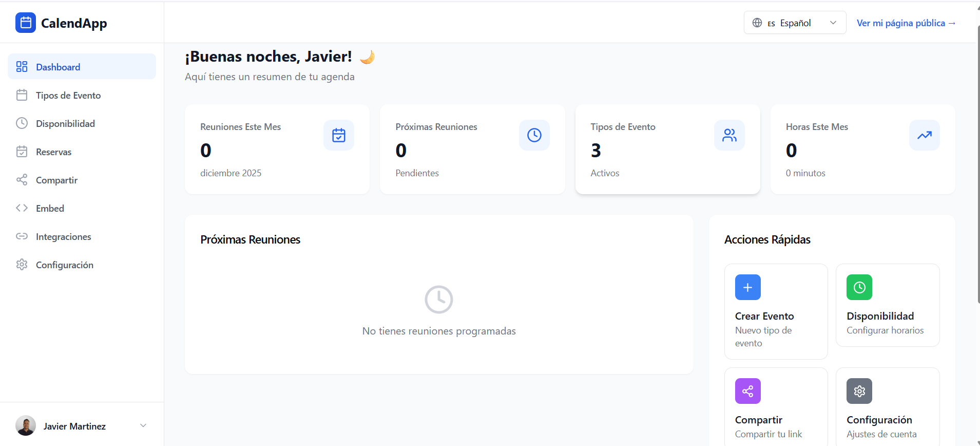The height and width of the screenshot is (446, 980).
Task: Click the gray gear icon in Acciones Rápidas
Action: pyautogui.click(x=859, y=391)
